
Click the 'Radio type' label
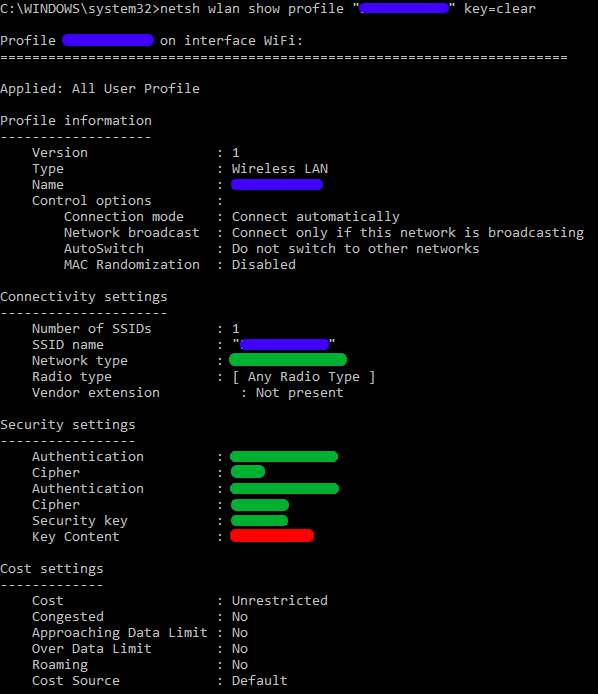point(72,377)
